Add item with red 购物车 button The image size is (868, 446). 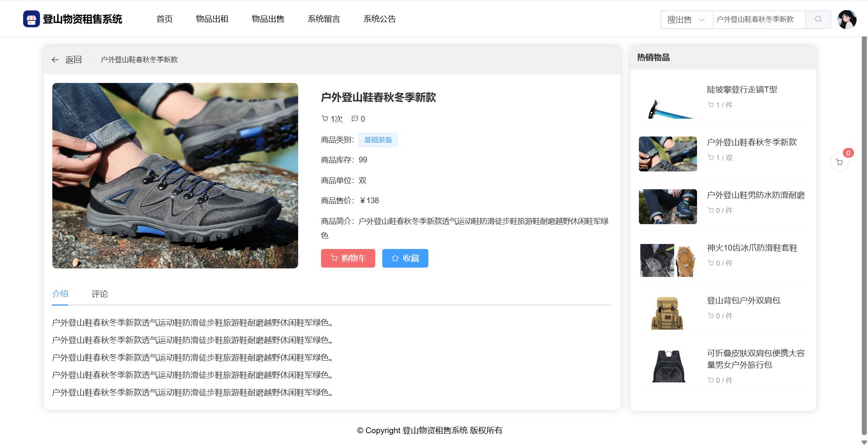point(348,258)
